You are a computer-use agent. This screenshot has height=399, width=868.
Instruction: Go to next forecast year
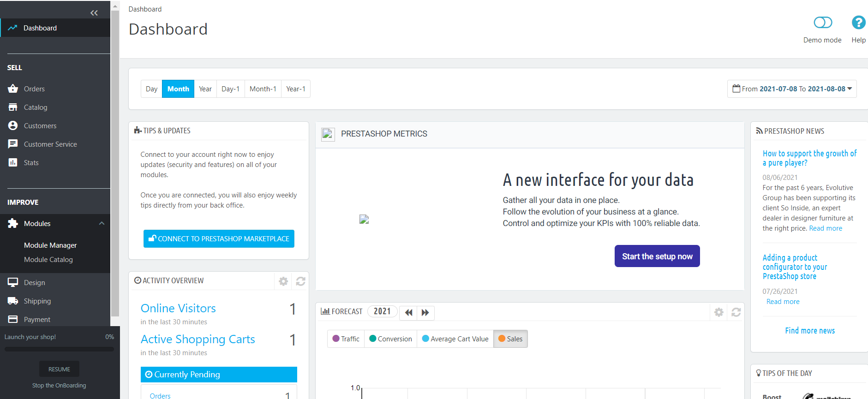click(x=425, y=313)
